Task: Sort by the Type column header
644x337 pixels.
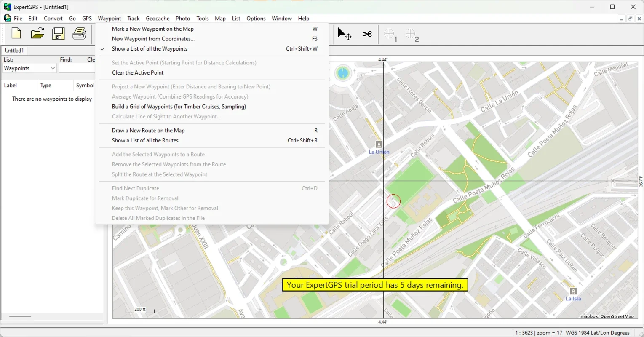Action: pos(55,86)
